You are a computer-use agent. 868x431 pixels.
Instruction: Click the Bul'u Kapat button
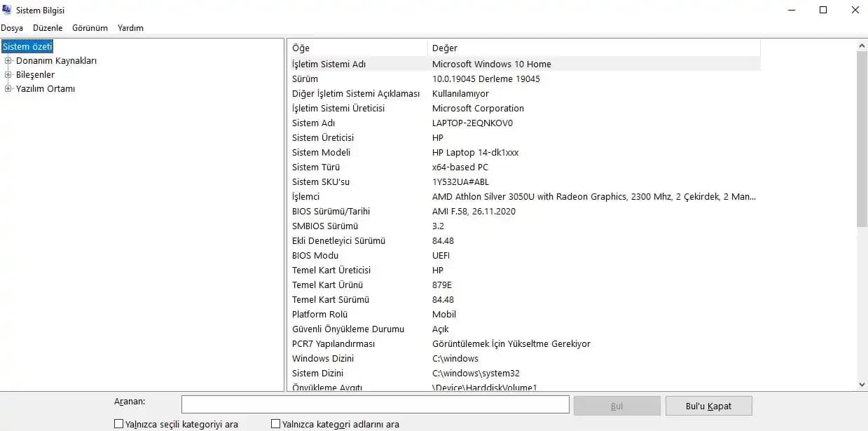[x=708, y=406]
